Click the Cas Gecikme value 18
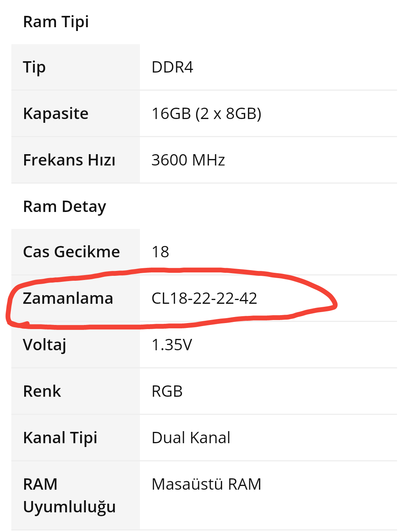 [x=160, y=252]
